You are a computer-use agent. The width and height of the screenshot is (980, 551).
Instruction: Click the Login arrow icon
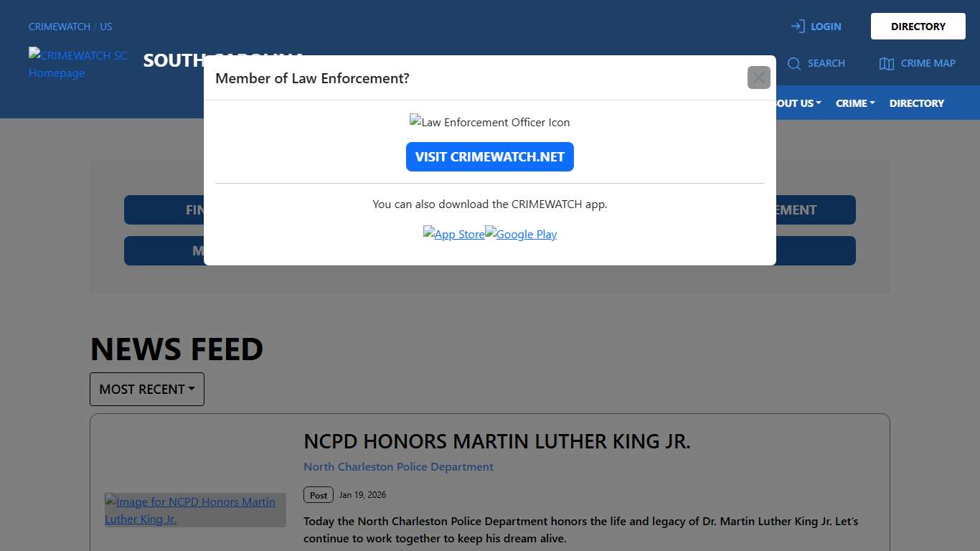798,27
